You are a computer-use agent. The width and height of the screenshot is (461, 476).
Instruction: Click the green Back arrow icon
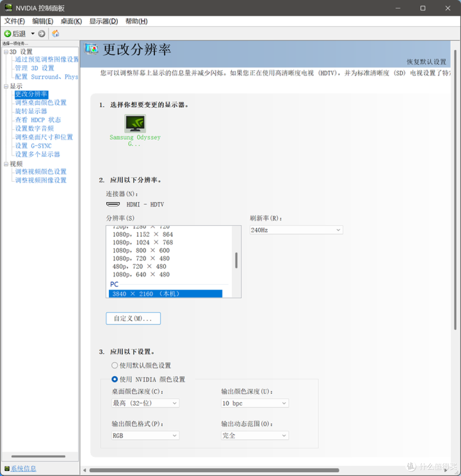pyautogui.click(x=8, y=34)
